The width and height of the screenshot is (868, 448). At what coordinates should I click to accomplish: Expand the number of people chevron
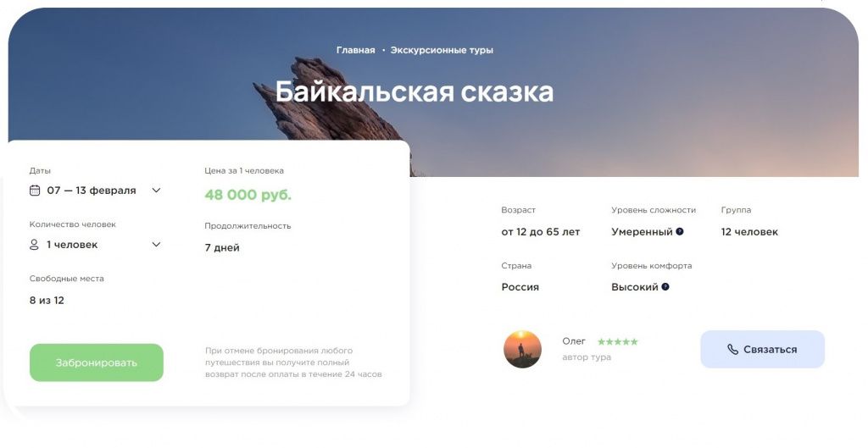coord(156,245)
